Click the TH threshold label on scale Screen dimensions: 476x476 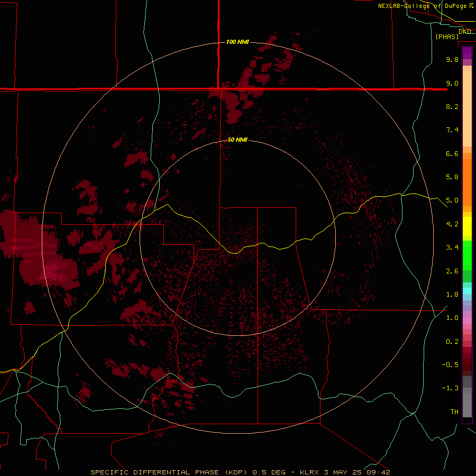(454, 412)
